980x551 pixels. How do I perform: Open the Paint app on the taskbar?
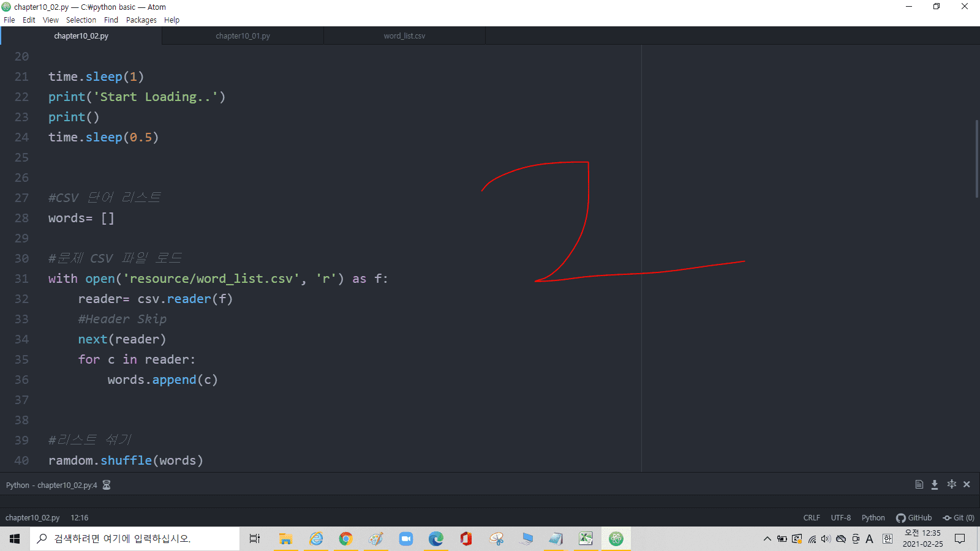[376, 539]
